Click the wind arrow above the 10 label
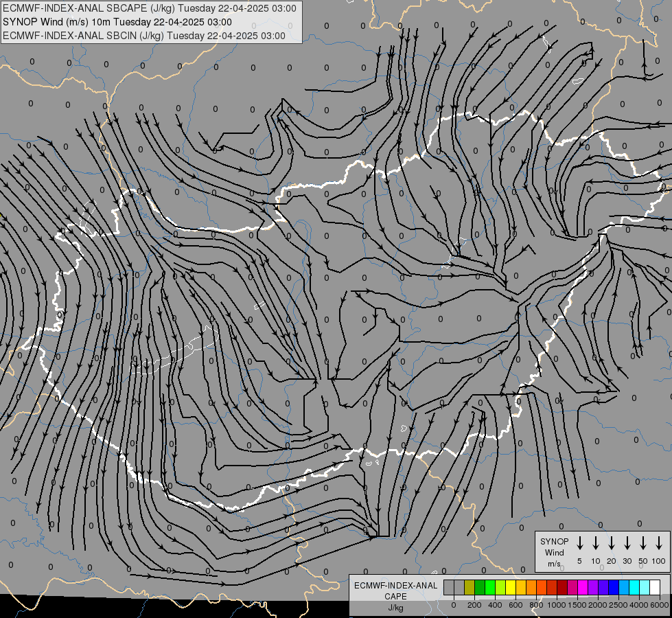This screenshot has height=618, width=672. (595, 543)
